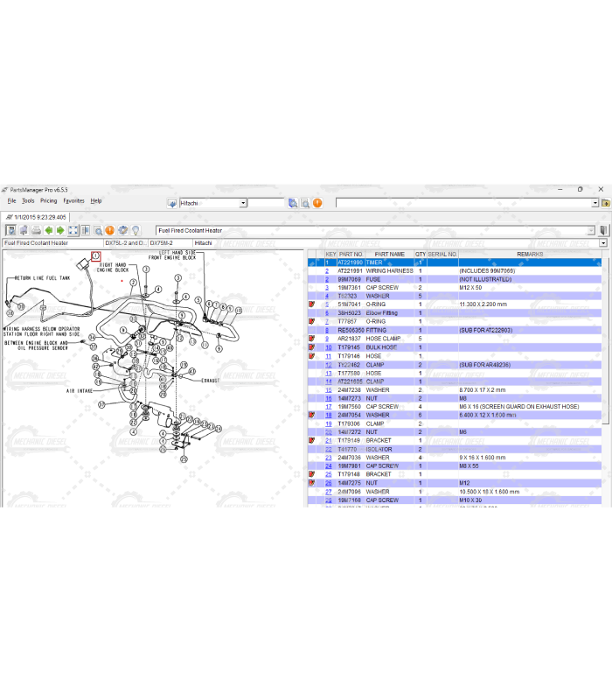Viewport: 612px width, 700px height.
Task: Click the folder icon at top right
Action: 606,203
